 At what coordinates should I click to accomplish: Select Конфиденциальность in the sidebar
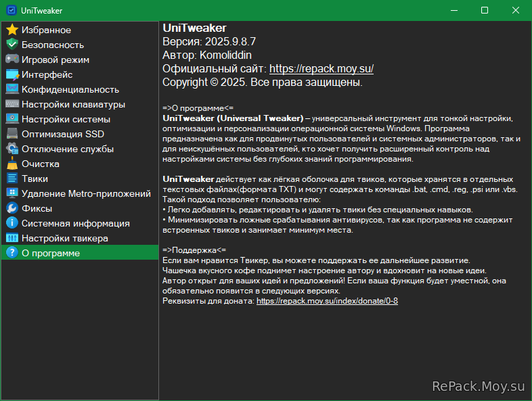(x=70, y=89)
